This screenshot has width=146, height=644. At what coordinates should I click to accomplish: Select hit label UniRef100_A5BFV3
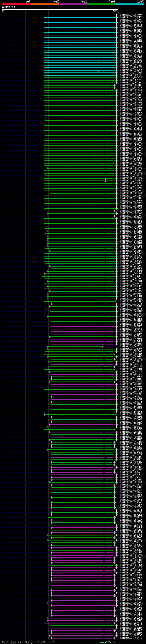point(131,42)
